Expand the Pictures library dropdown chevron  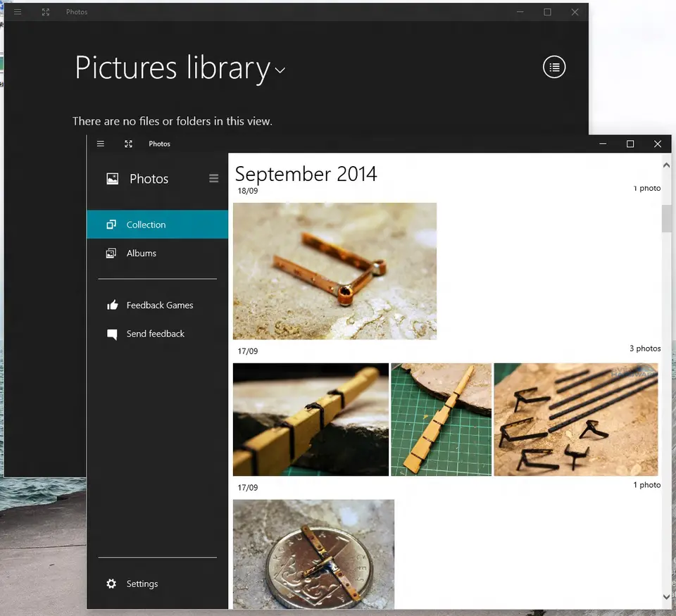click(280, 70)
